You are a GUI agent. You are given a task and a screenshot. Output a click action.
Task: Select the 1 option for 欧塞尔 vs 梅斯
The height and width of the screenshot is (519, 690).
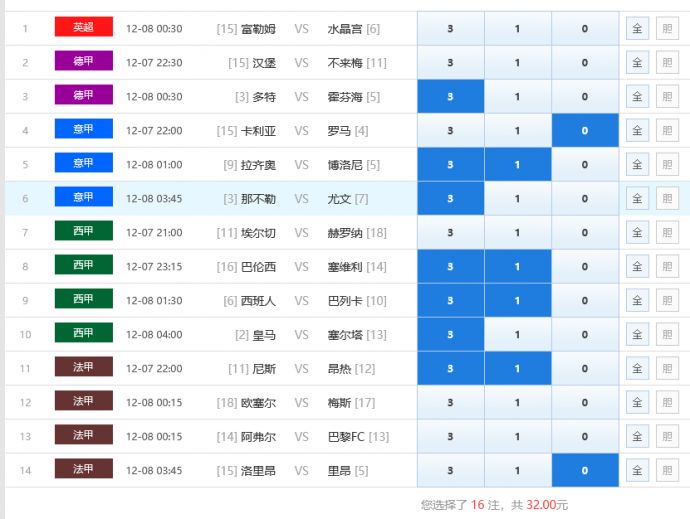[517, 403]
